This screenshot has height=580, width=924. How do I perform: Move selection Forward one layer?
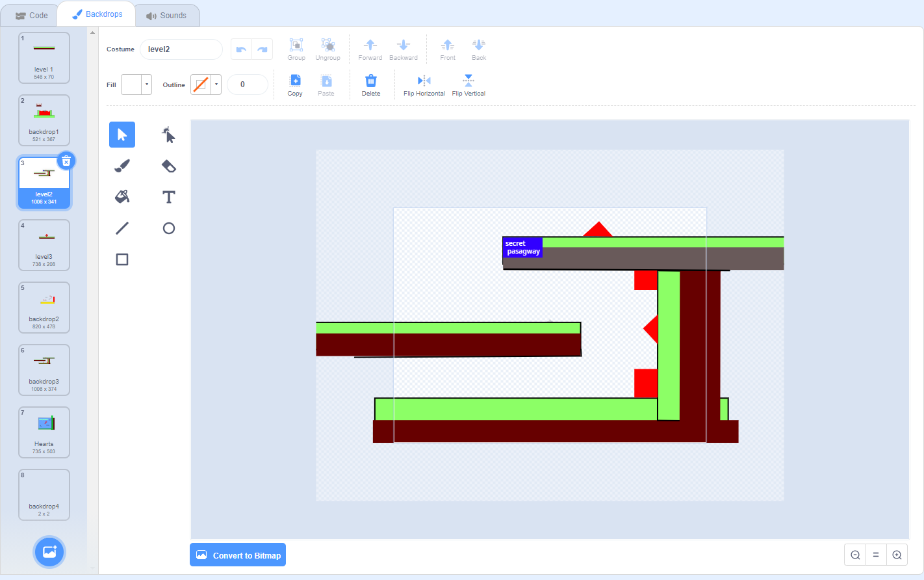tap(370, 49)
